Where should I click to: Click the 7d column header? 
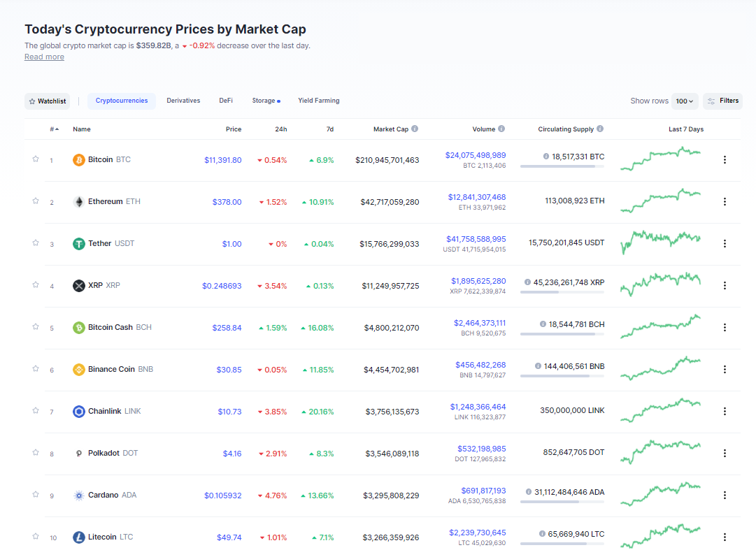[330, 129]
